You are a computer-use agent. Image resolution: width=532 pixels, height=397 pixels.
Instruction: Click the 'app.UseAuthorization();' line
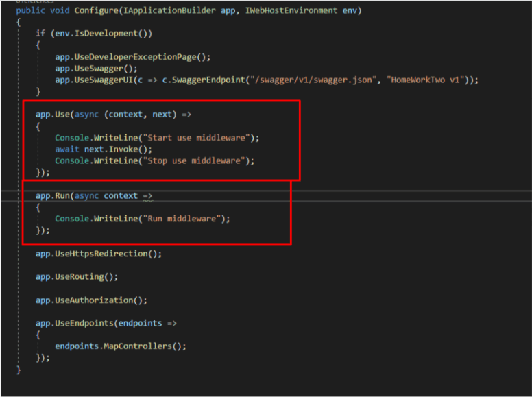coord(91,300)
